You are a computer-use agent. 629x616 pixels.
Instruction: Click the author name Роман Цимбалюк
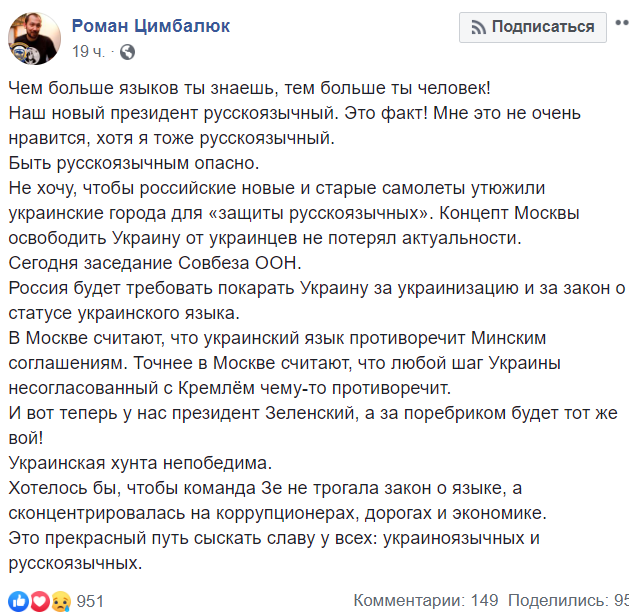tap(151, 26)
